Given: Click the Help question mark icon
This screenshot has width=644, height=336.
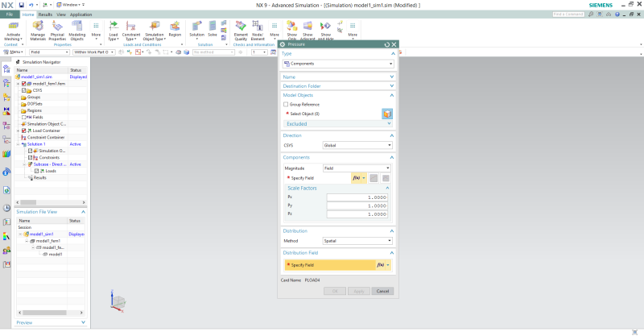Looking at the screenshot, I should (x=617, y=15).
